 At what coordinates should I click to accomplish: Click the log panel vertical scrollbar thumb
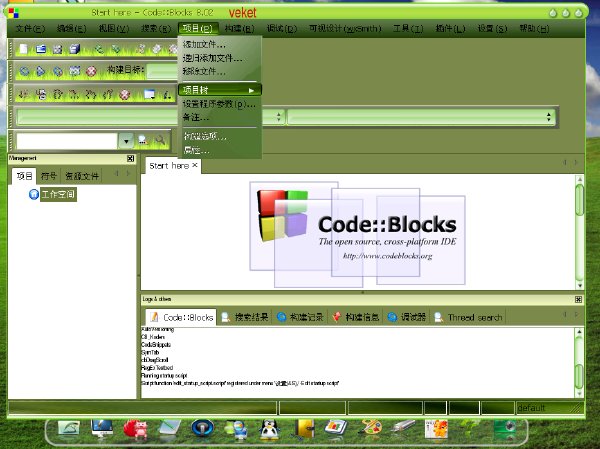click(x=580, y=376)
